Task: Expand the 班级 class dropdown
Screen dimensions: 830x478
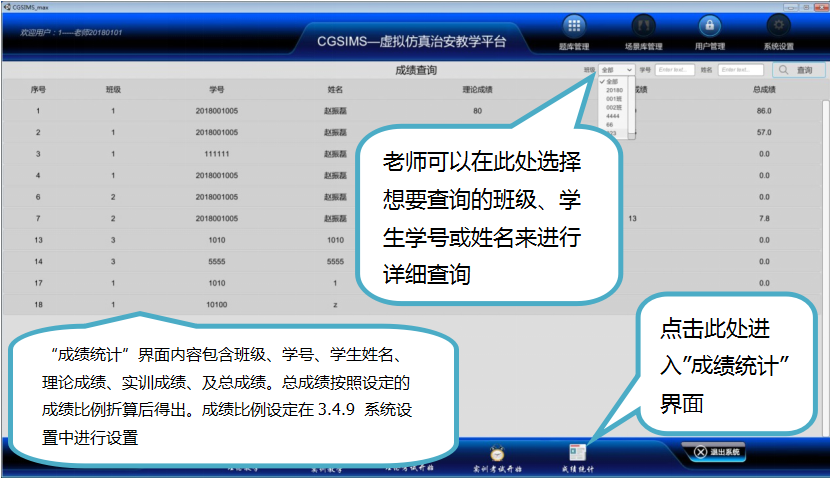Action: [x=616, y=70]
